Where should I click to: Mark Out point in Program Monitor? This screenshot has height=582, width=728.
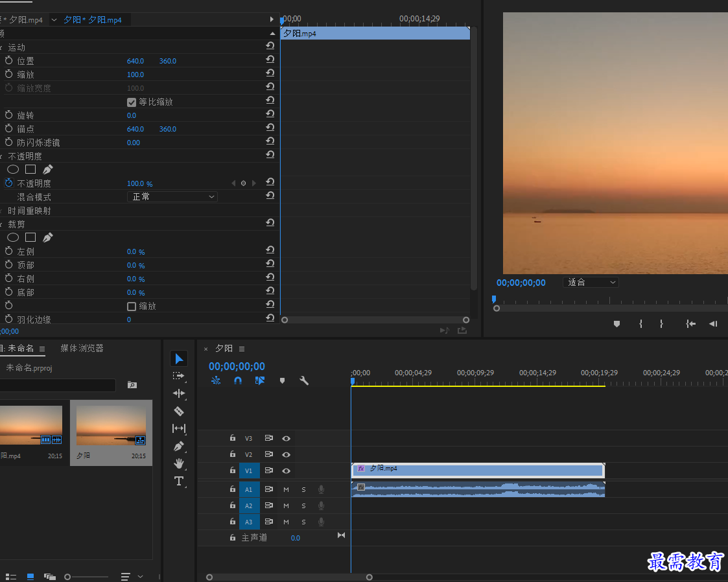(x=661, y=324)
